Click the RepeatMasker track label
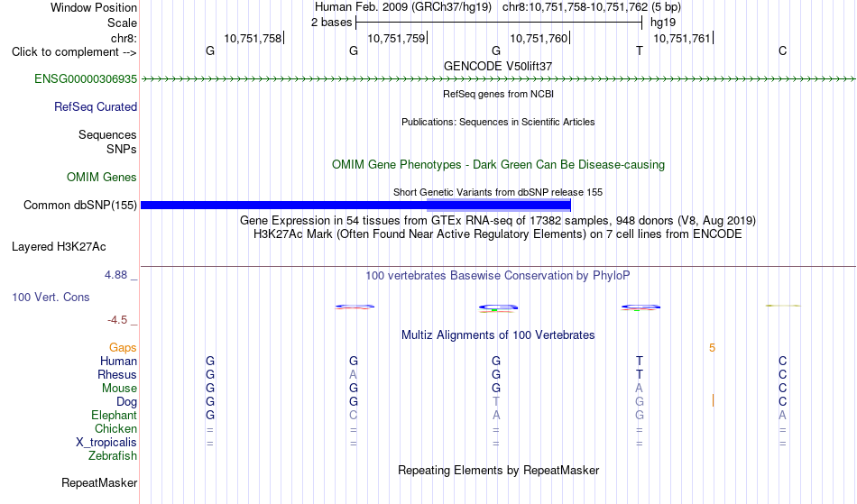 click(99, 482)
